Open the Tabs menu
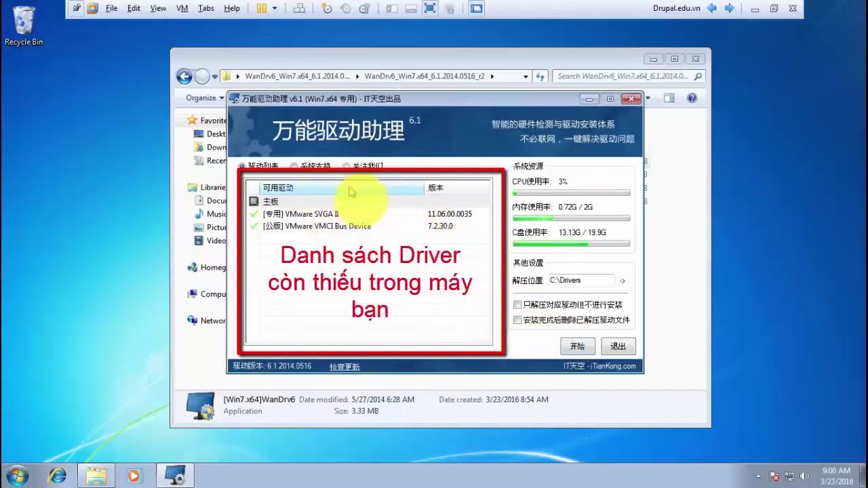The image size is (868, 488). [206, 8]
